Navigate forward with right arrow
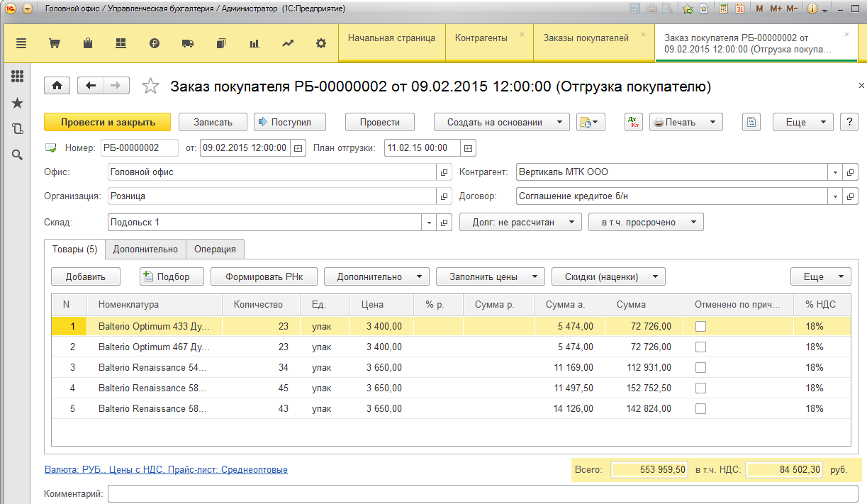Viewport: 867px width, 504px height. 116,86
